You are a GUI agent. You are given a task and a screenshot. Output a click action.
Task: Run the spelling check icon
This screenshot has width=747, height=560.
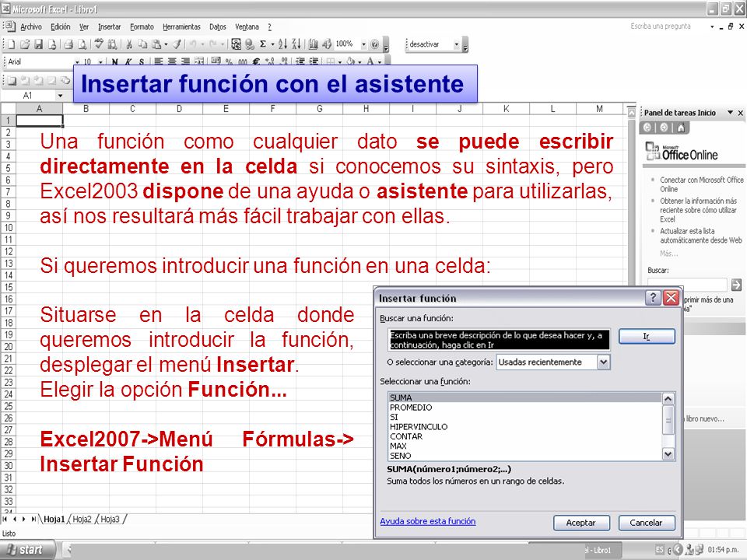point(99,44)
